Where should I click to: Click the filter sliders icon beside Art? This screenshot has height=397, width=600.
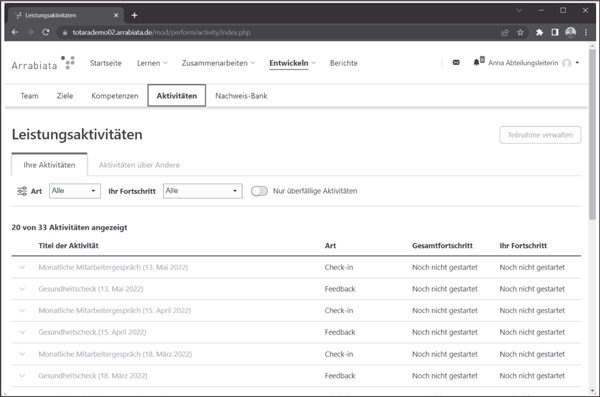pyautogui.click(x=22, y=191)
